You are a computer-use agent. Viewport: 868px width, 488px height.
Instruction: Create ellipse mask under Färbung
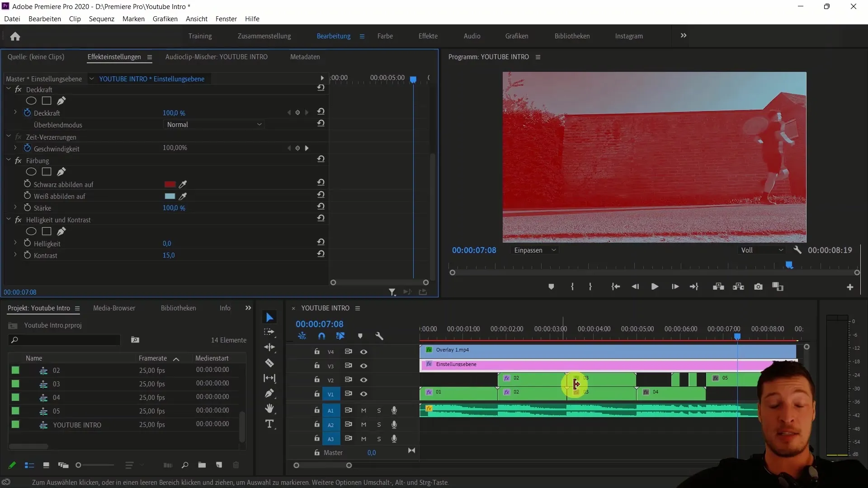click(31, 172)
